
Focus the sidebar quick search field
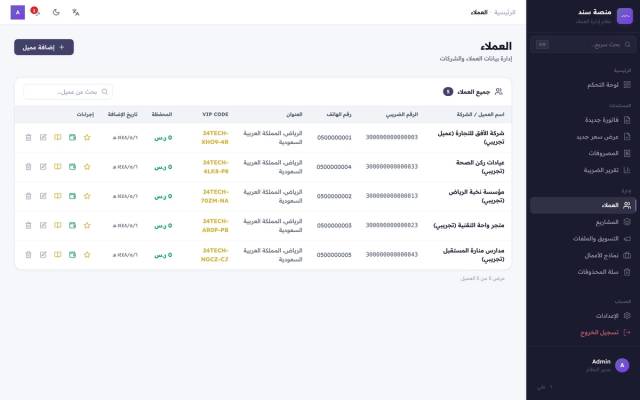(583, 44)
